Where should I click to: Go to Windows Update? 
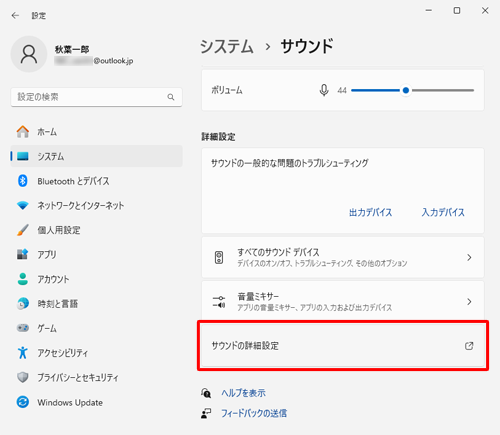pos(97,402)
